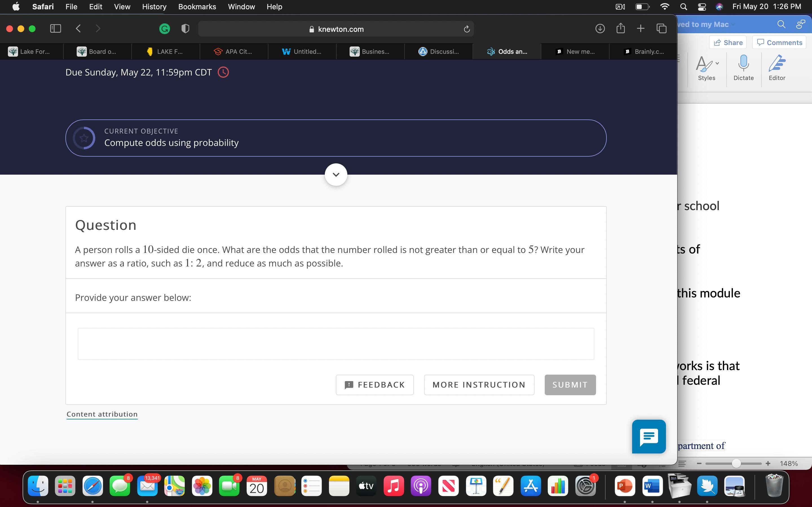Viewport: 812px width, 507px height.
Task: Click the Safari share icon
Action: point(620,29)
